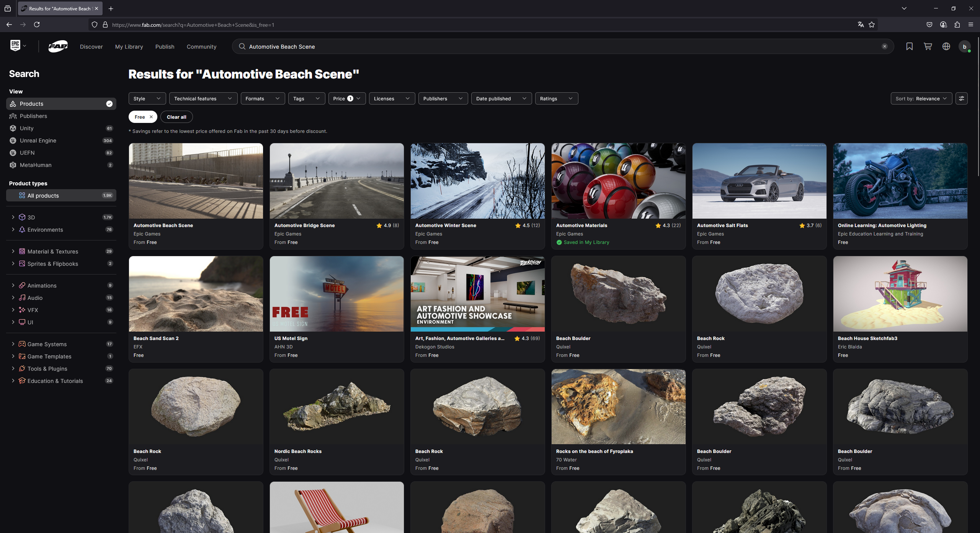Expand the Audio category
The height and width of the screenshot is (533, 980).
click(13, 298)
